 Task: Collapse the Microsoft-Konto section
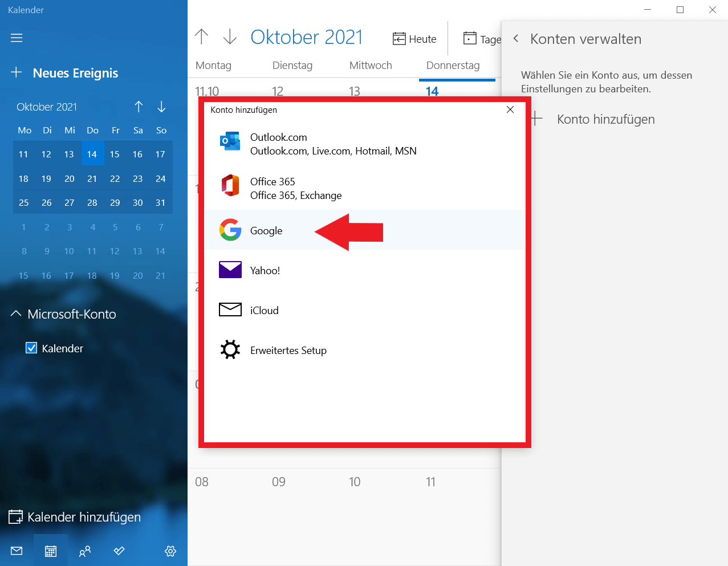[63, 314]
